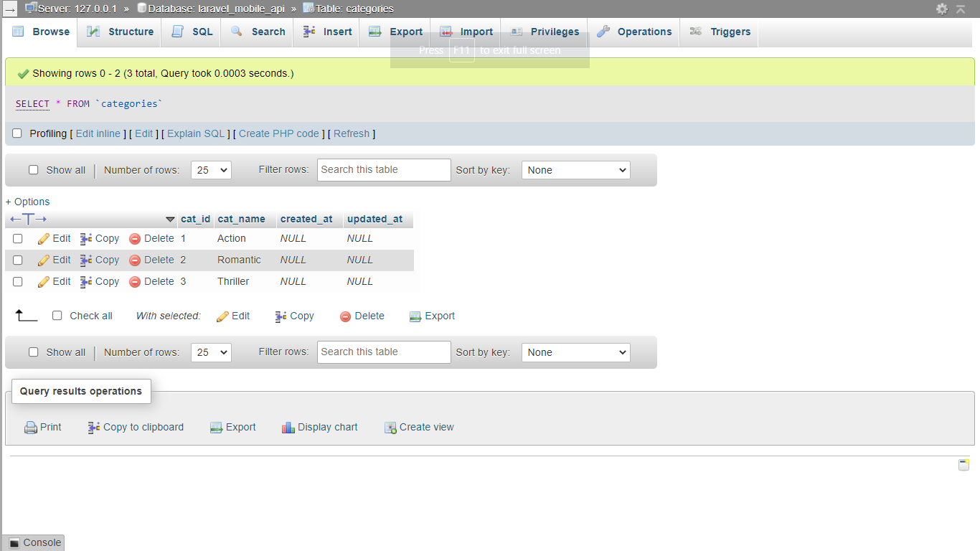Image resolution: width=980 pixels, height=551 pixels.
Task: Click the full-text toggle arrows icon in table header
Action: pyautogui.click(x=29, y=219)
